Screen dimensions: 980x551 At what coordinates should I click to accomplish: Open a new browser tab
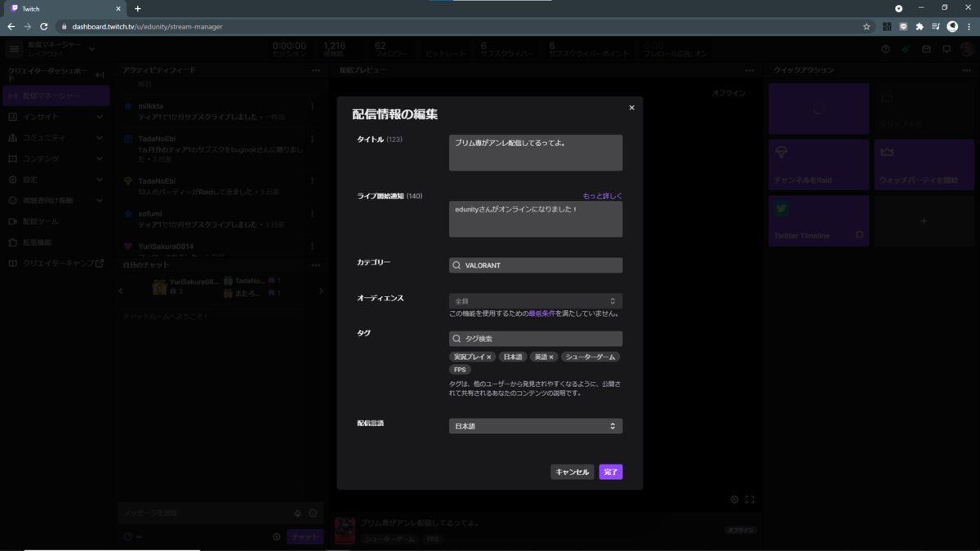[137, 8]
